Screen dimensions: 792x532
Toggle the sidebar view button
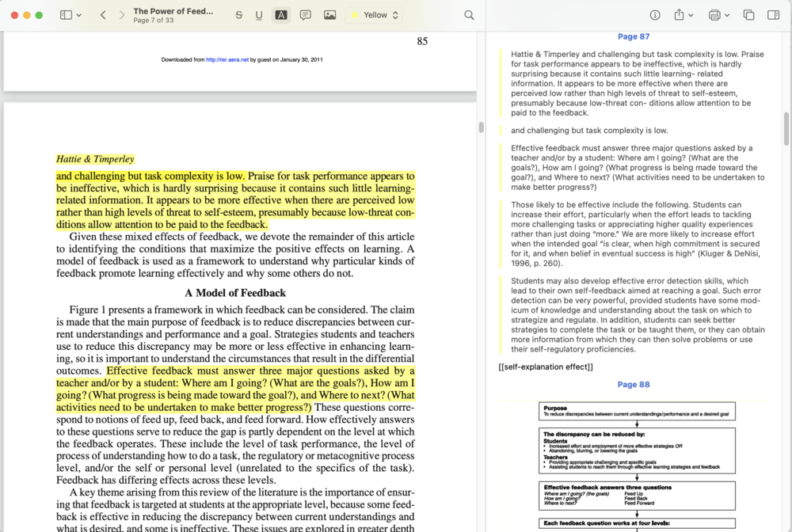66,15
